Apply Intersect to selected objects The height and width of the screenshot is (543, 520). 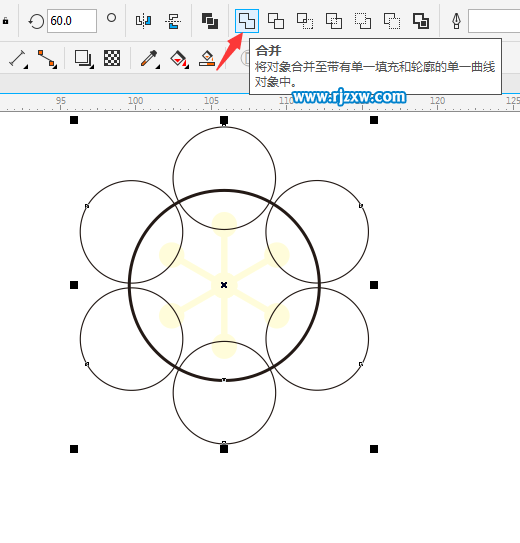click(305, 21)
